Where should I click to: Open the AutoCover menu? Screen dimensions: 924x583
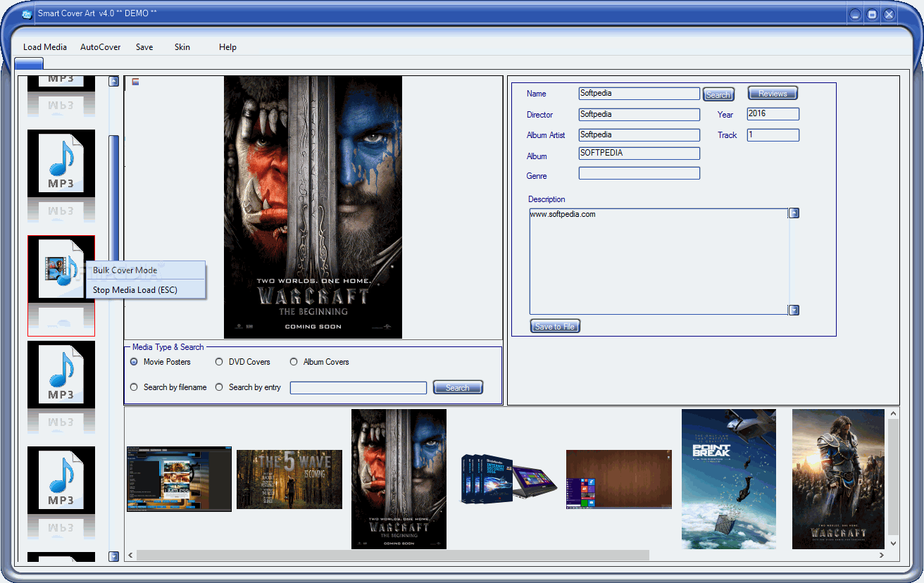[x=101, y=47]
